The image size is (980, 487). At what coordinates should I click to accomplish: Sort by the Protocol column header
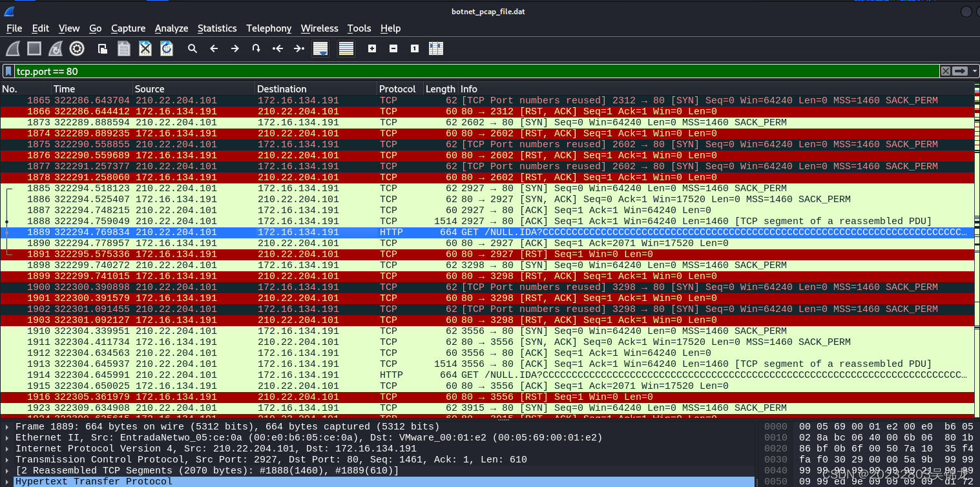pyautogui.click(x=400, y=89)
